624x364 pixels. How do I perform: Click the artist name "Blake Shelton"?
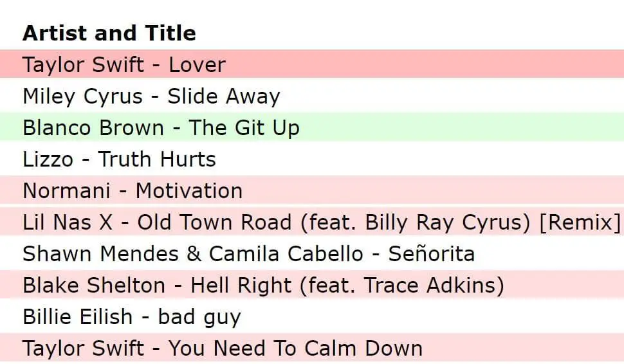tap(94, 285)
